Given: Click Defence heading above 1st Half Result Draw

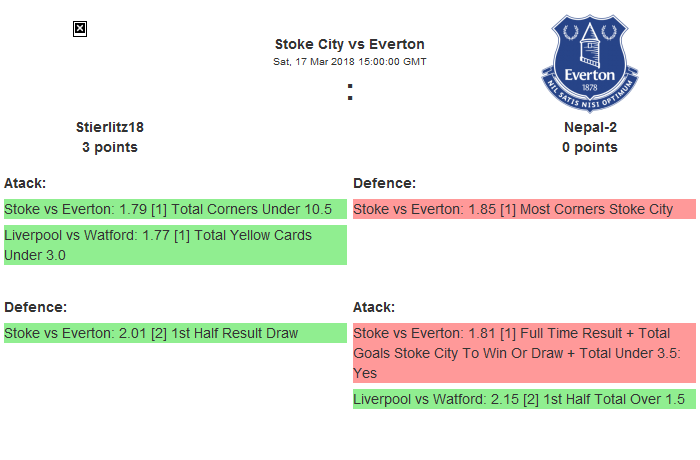Looking at the screenshot, I should pyautogui.click(x=35, y=307).
